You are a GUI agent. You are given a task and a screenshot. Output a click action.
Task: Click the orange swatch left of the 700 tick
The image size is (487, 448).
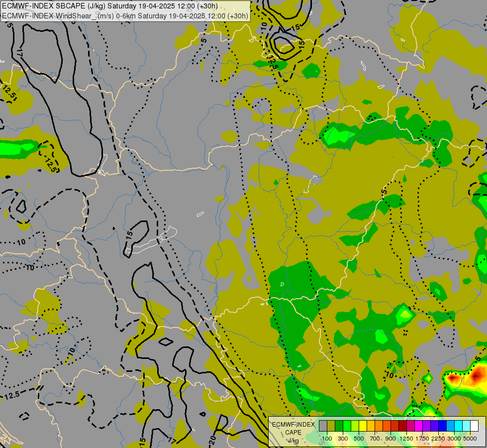379,426
